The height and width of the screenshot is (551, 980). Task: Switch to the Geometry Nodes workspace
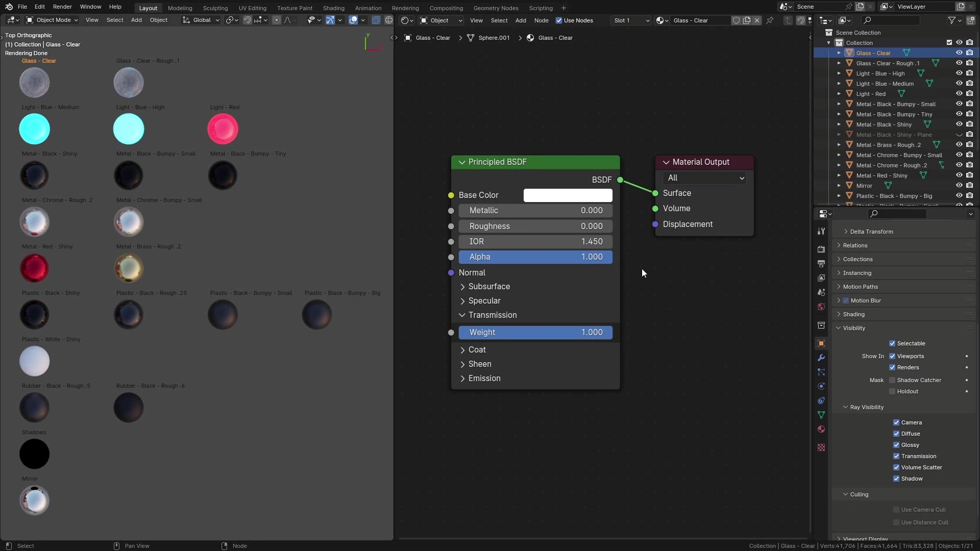pyautogui.click(x=496, y=8)
